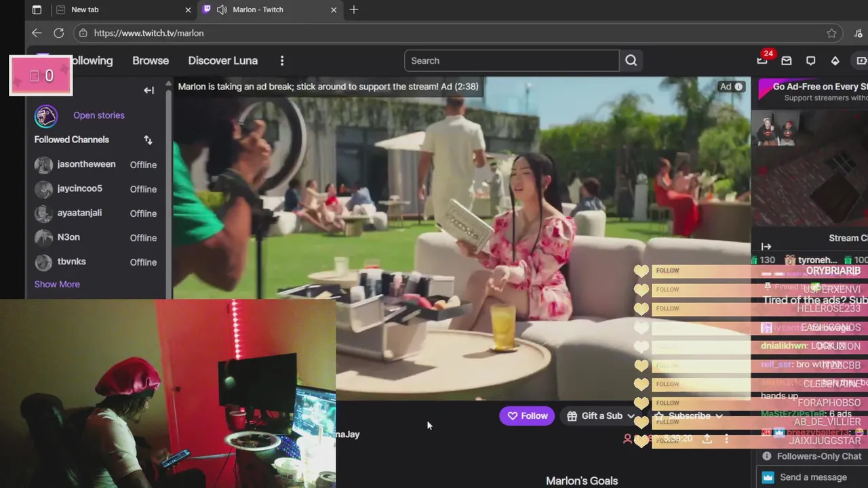Screen dimensions: 868x488
Task: Click the dnialikhwn chat username
Action: [x=785, y=346]
